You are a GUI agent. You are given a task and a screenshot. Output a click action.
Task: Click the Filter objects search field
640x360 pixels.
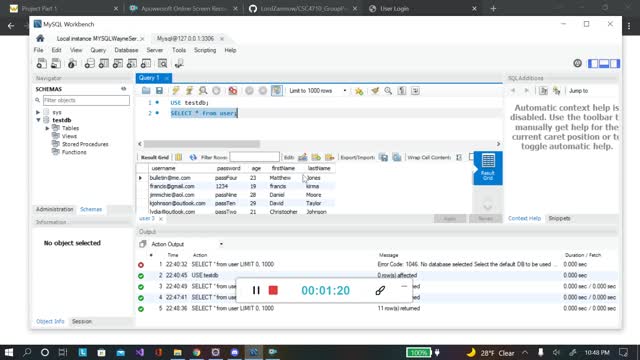[x=86, y=100]
